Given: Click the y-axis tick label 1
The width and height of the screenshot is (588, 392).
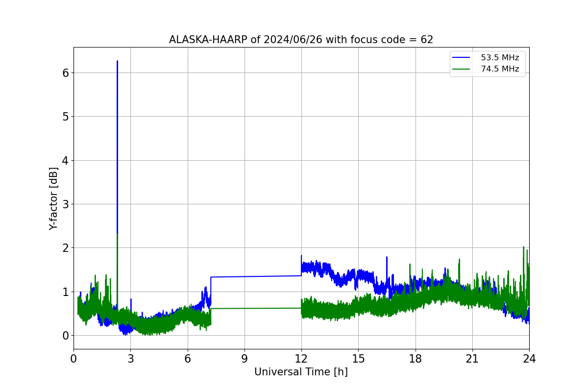Looking at the screenshot, I should click(65, 292).
